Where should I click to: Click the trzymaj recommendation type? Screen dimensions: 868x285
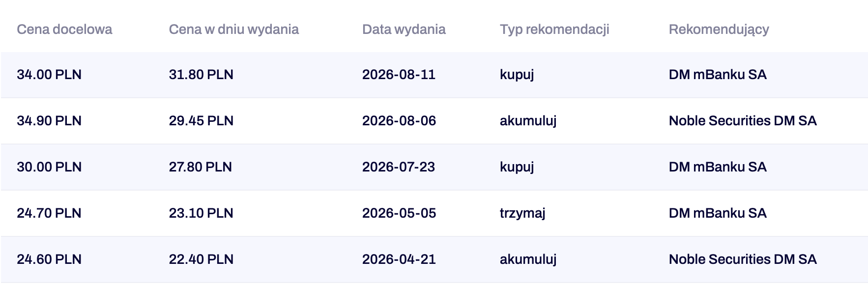tap(522, 213)
